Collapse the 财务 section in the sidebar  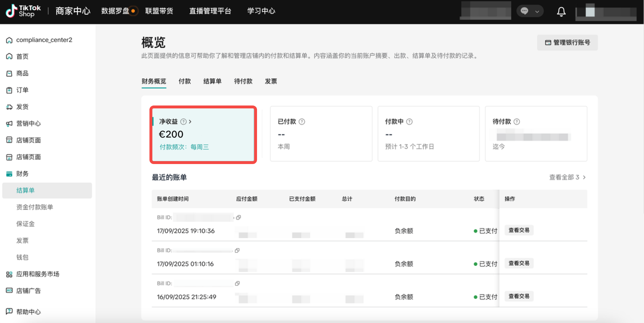[22, 174]
